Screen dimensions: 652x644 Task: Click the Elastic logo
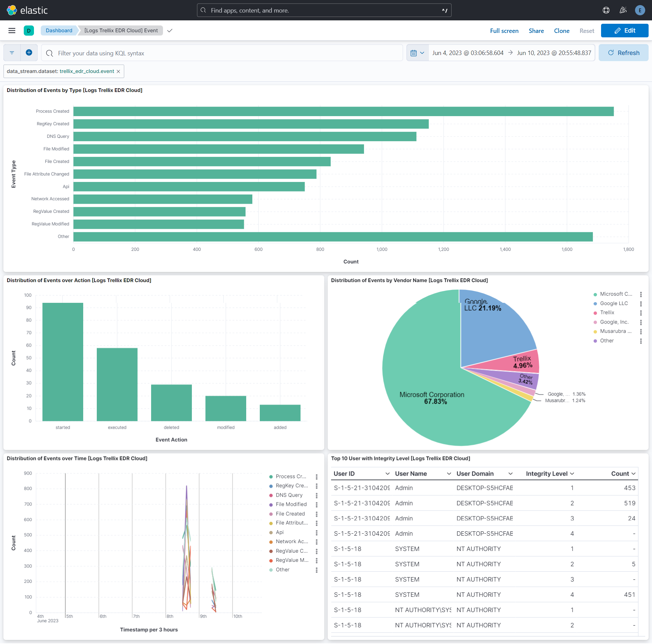(27, 10)
